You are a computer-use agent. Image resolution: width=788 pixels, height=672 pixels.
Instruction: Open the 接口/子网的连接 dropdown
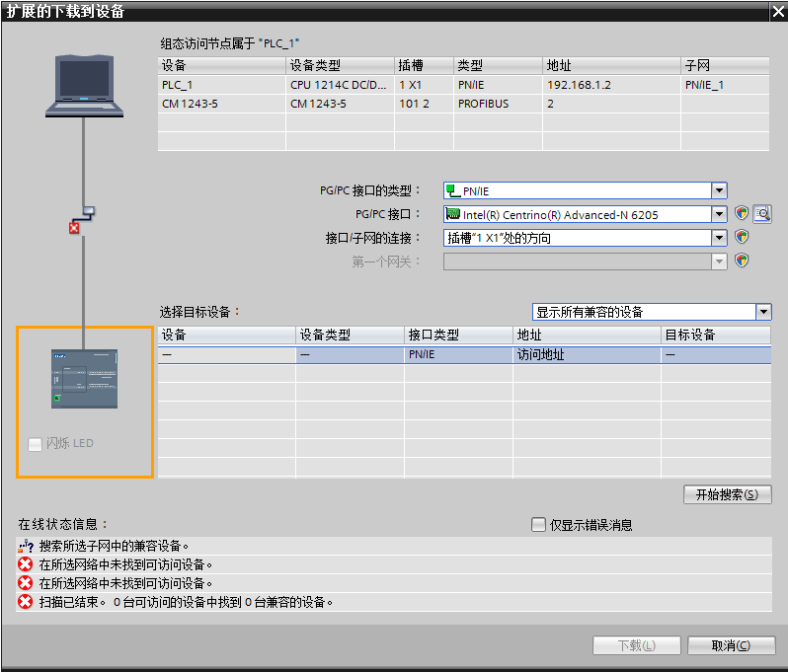[719, 238]
